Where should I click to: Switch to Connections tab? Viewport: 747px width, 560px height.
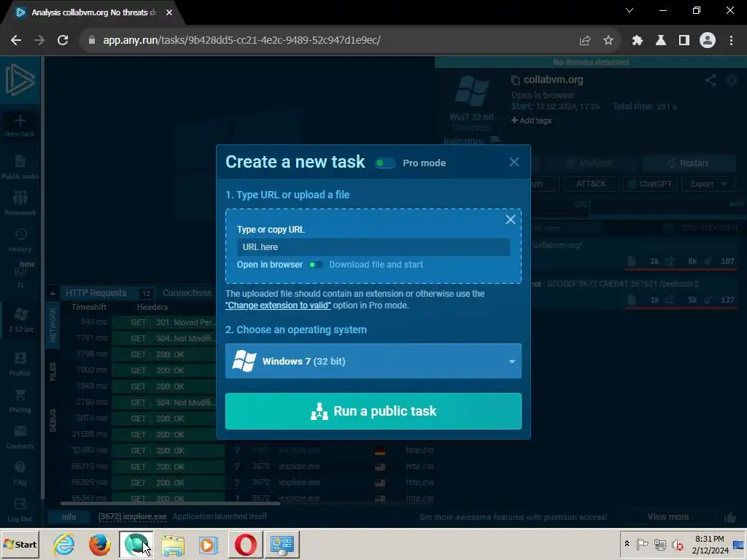click(x=187, y=293)
